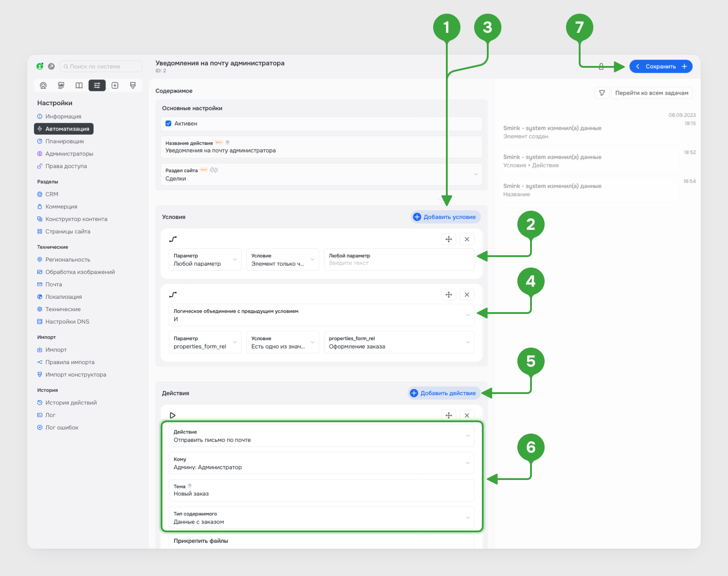Click the move handle on first condition

449,239
